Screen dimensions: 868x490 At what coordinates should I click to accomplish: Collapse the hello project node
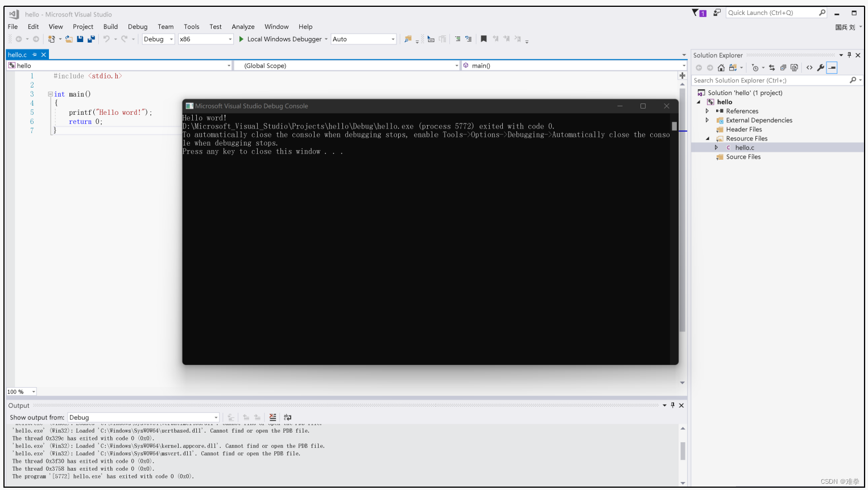pos(698,102)
